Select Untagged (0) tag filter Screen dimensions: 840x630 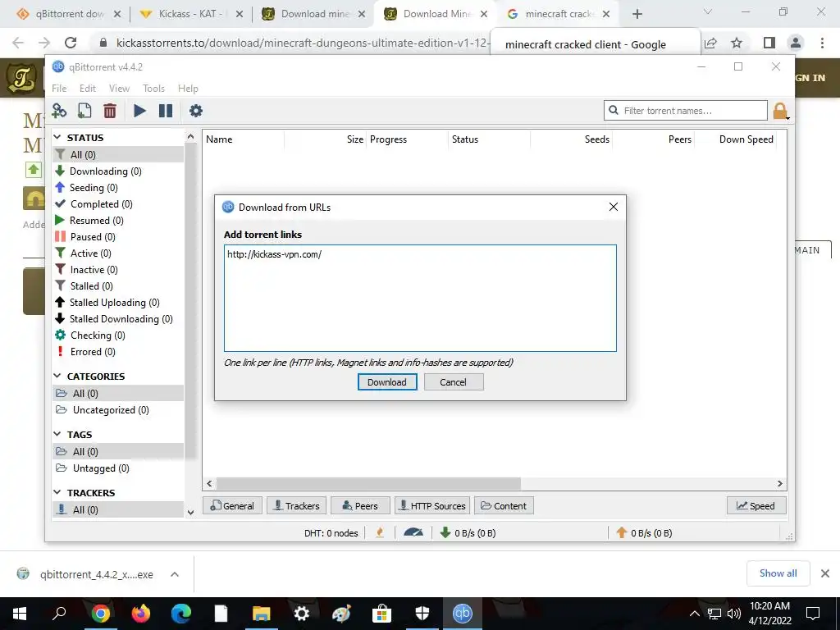click(101, 468)
